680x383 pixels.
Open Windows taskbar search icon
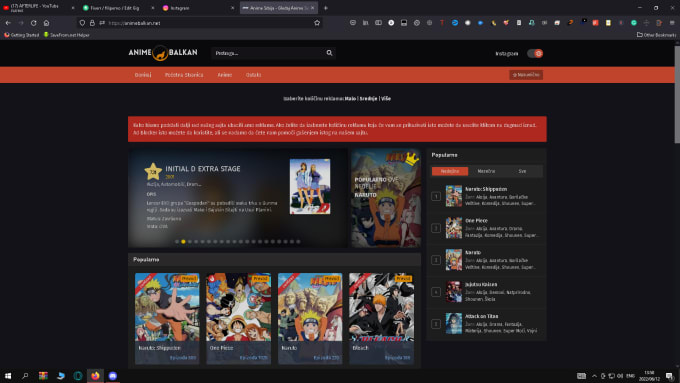[25, 376]
